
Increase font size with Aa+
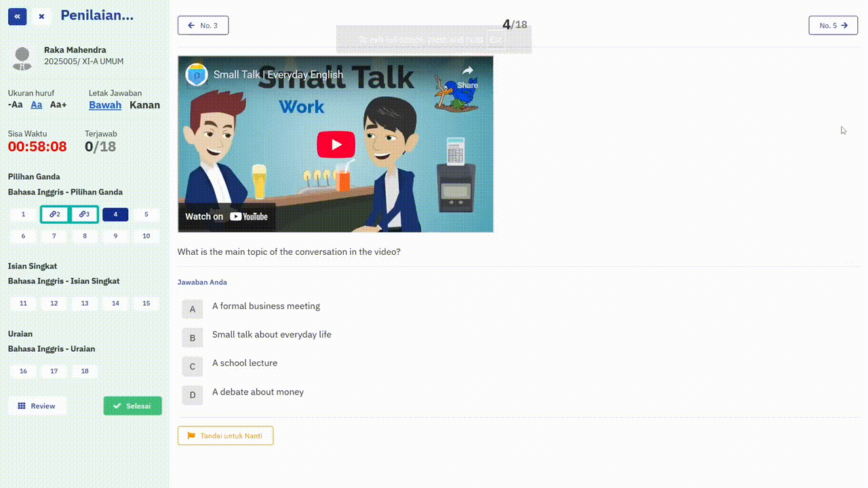(x=58, y=105)
